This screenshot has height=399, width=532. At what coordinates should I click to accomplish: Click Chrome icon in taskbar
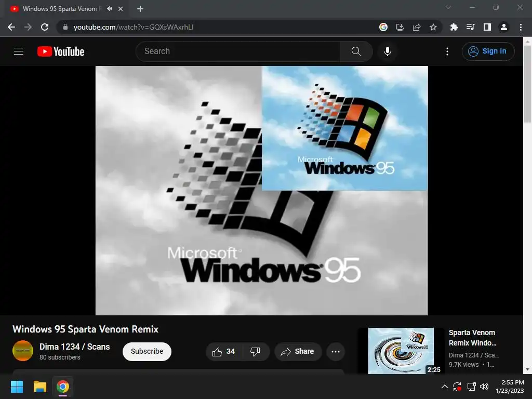[63, 387]
